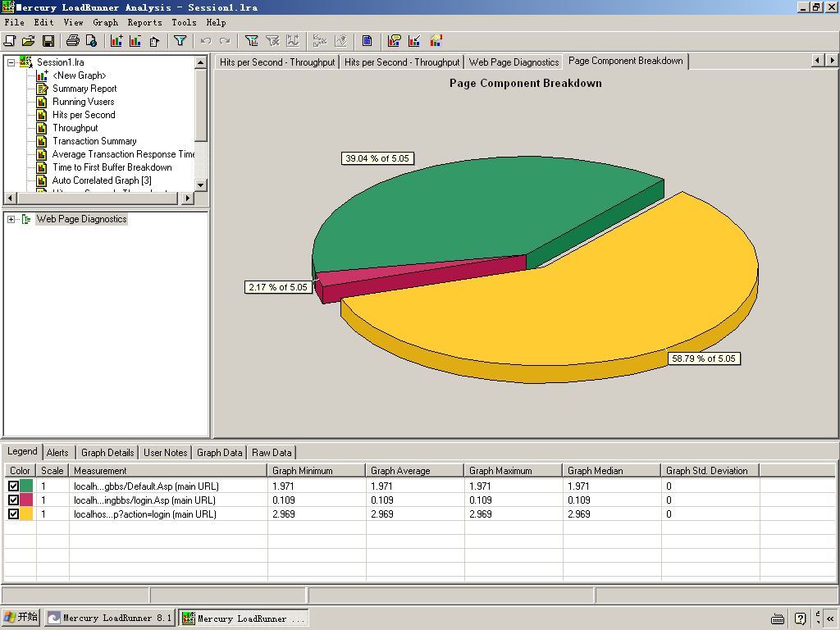The height and width of the screenshot is (630, 840).
Task: Open the Edit menu
Action: coord(44,22)
